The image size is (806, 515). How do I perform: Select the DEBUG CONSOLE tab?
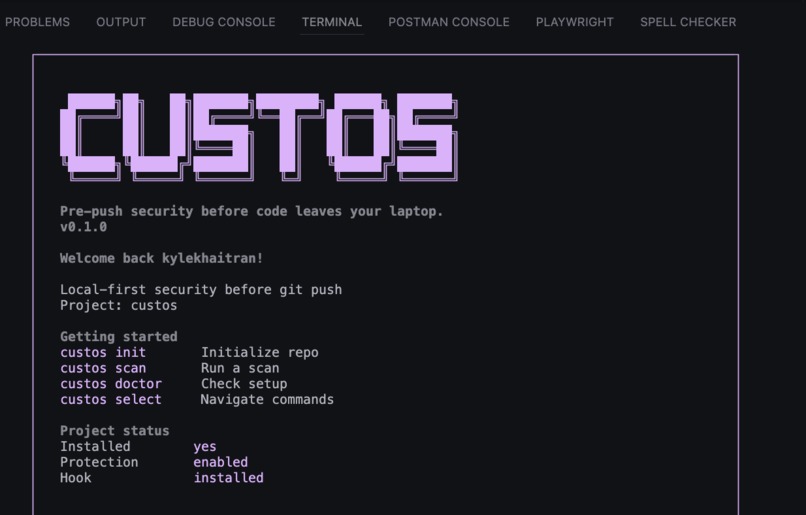224,22
